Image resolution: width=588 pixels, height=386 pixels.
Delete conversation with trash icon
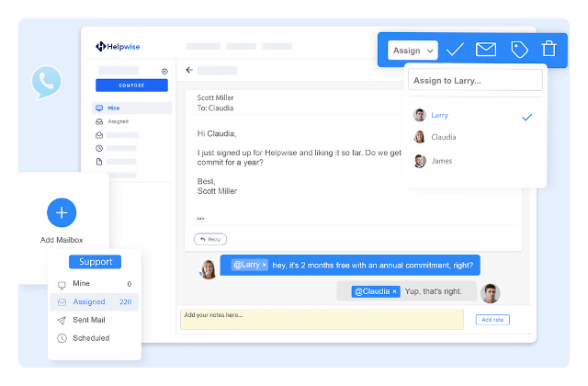pos(548,49)
